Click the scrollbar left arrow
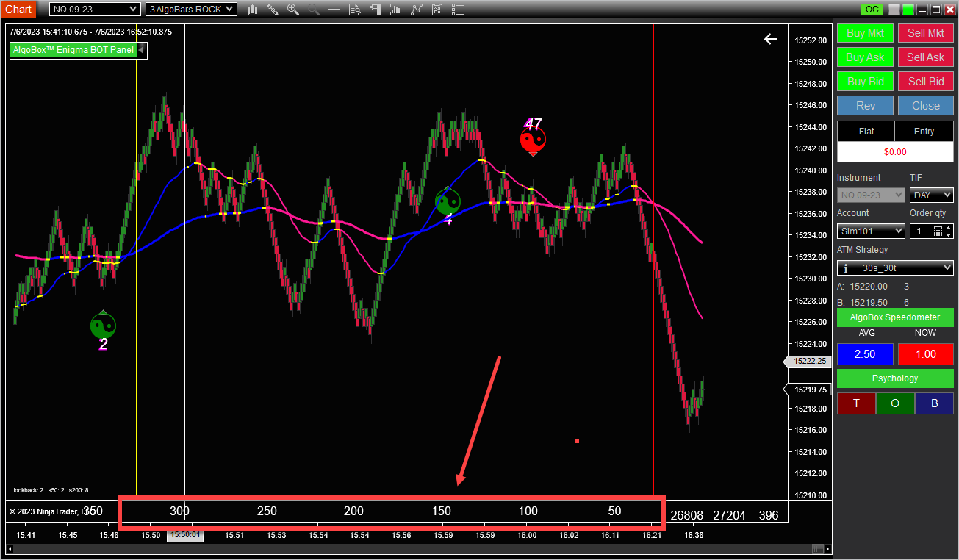Image resolution: width=959 pixels, height=560 pixels. (x=10, y=550)
